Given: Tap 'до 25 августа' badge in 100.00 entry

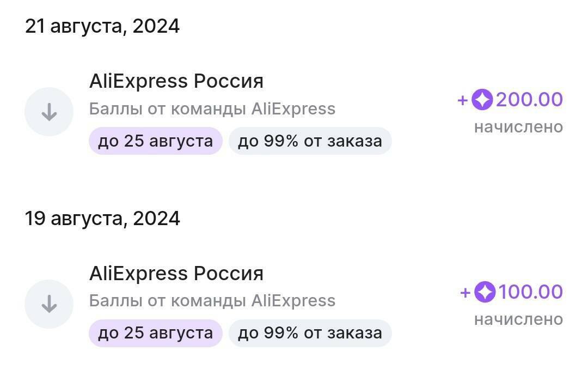Looking at the screenshot, I should pyautogui.click(x=155, y=333).
